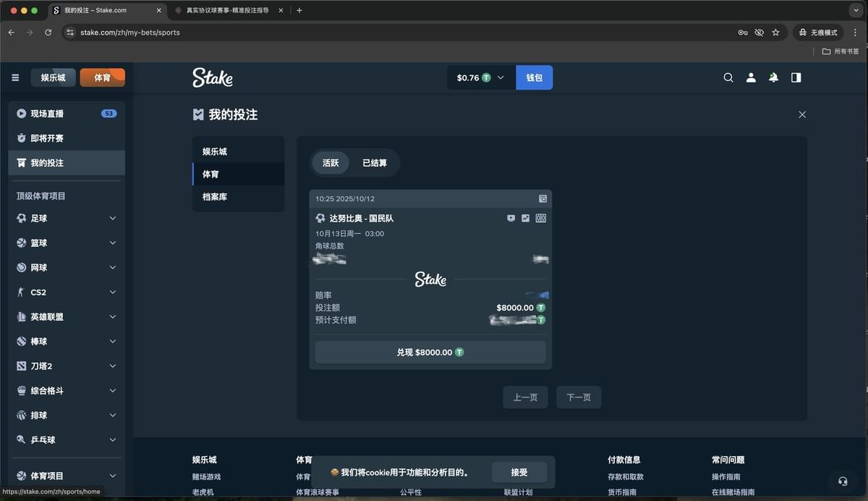Open the search magnifier in Stake header

[728, 77]
